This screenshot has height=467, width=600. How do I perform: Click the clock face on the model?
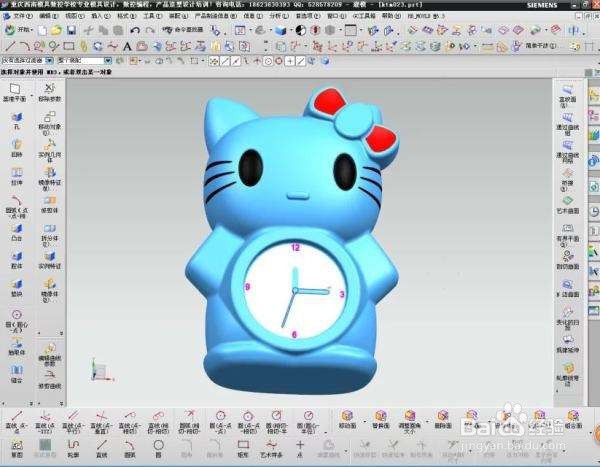coord(295,290)
